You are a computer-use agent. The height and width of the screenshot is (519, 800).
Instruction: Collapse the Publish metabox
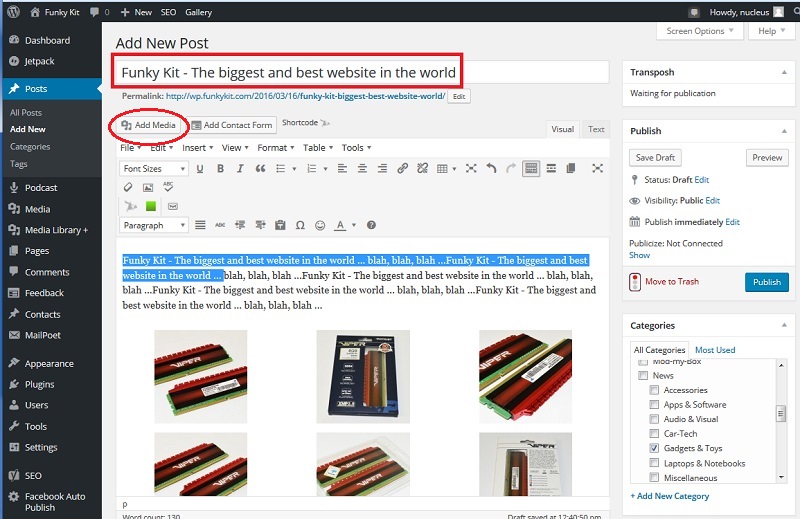784,131
